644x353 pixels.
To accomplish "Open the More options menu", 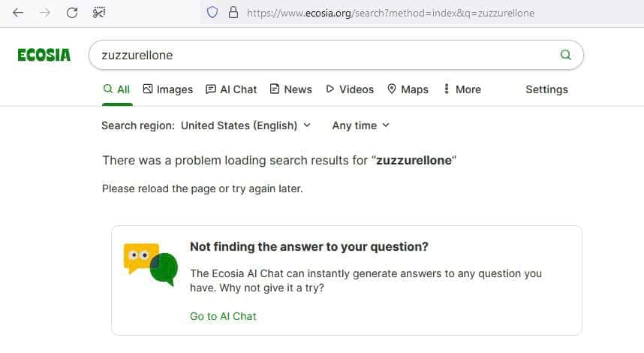I will coord(462,89).
